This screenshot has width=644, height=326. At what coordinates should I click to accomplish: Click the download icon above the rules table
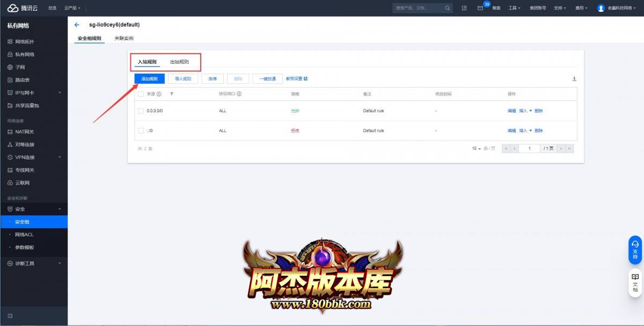click(x=574, y=79)
